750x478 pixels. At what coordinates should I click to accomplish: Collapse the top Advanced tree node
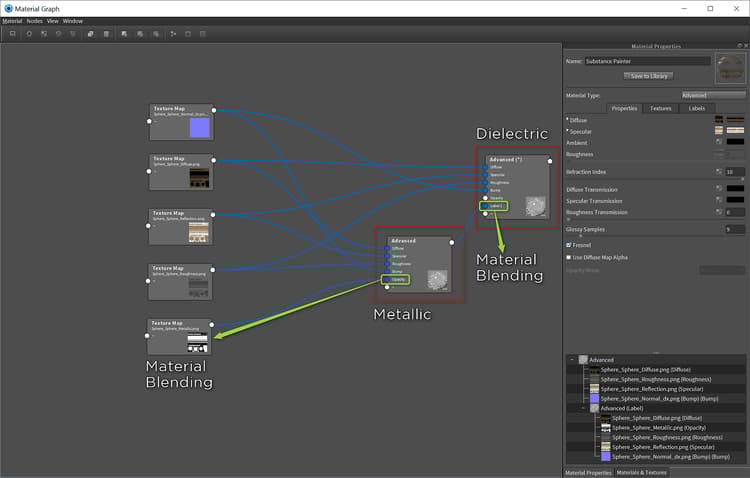pos(573,359)
